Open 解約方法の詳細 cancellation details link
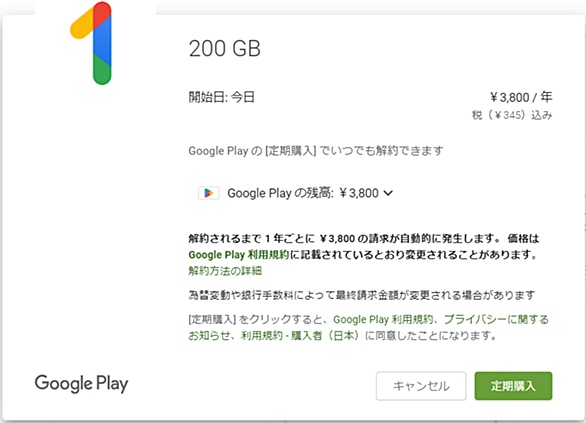Viewport: 586px width, 423px height. pos(225,271)
